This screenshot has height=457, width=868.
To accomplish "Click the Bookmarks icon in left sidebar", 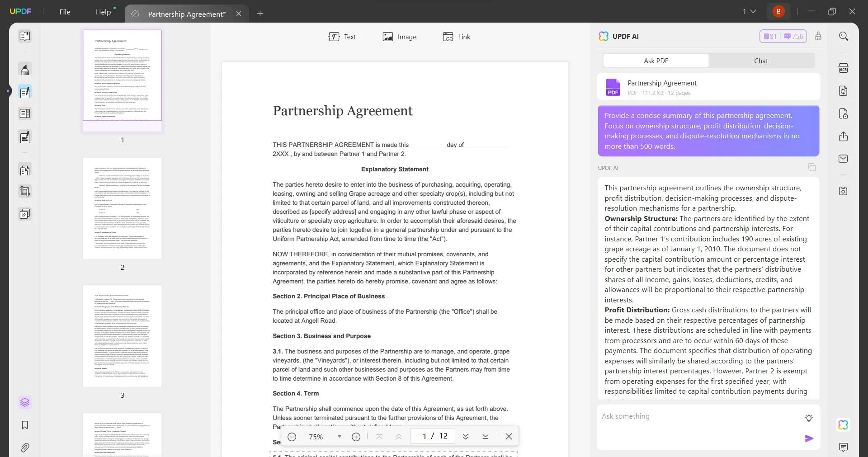I will (25, 425).
